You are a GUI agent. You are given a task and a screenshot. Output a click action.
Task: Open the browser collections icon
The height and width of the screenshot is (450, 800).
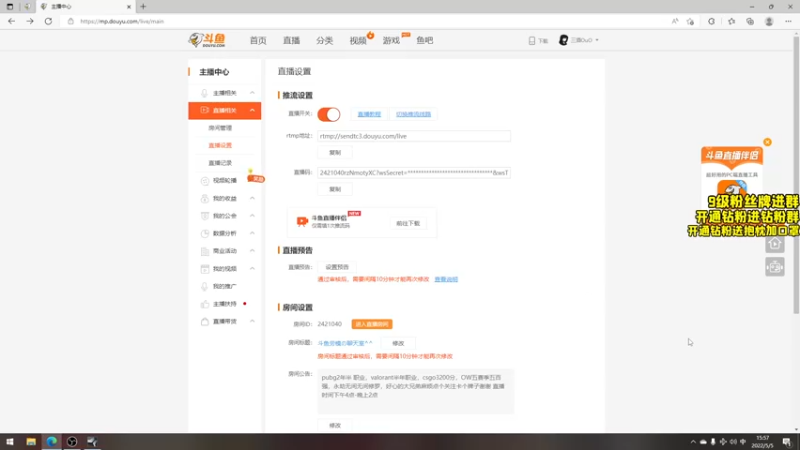click(750, 21)
